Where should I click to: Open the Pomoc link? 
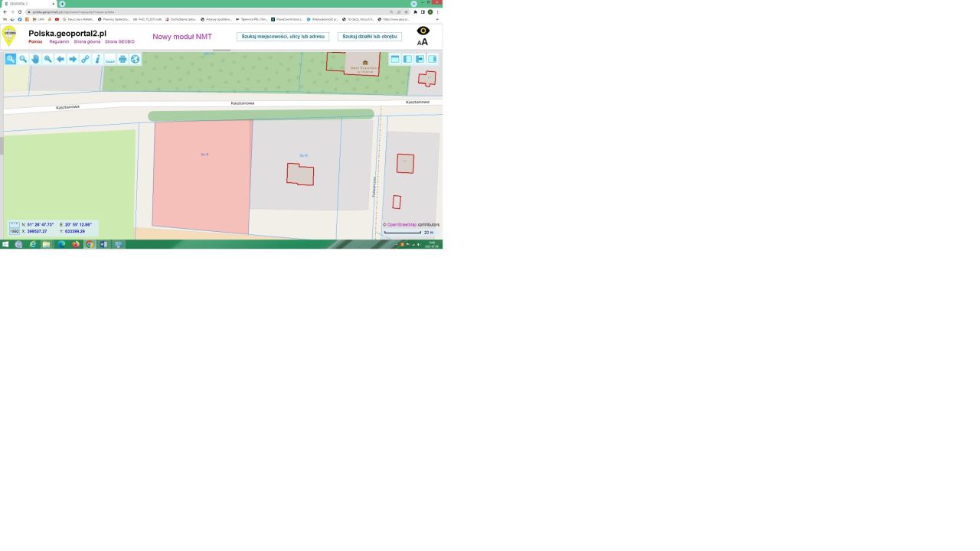click(x=35, y=41)
